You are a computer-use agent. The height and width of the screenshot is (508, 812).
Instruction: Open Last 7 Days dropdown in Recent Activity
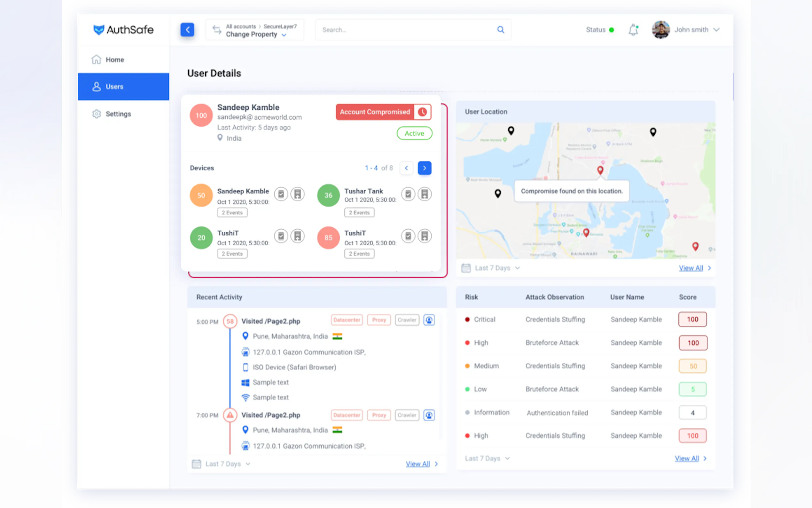pyautogui.click(x=228, y=464)
